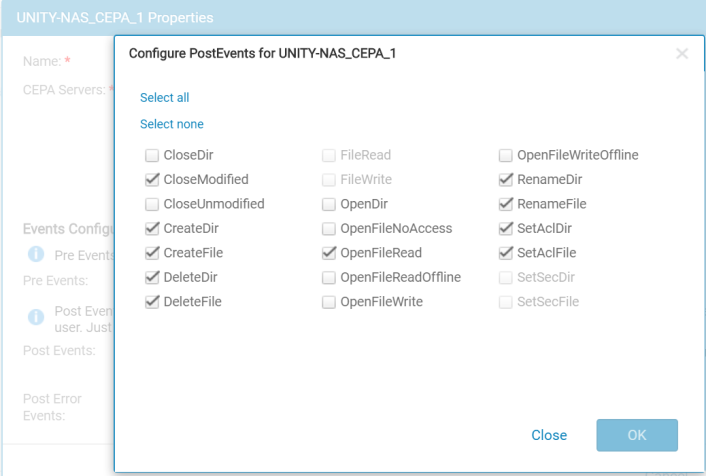The width and height of the screenshot is (706, 476).
Task: Toggle the DeleteDir checkbox off
Action: pos(152,277)
